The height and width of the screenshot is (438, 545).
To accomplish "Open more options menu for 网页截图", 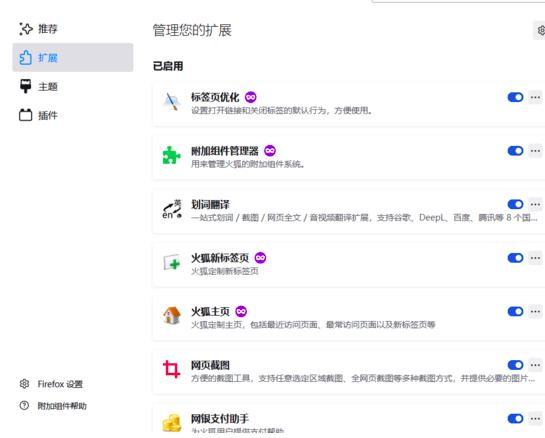I will tap(535, 365).
